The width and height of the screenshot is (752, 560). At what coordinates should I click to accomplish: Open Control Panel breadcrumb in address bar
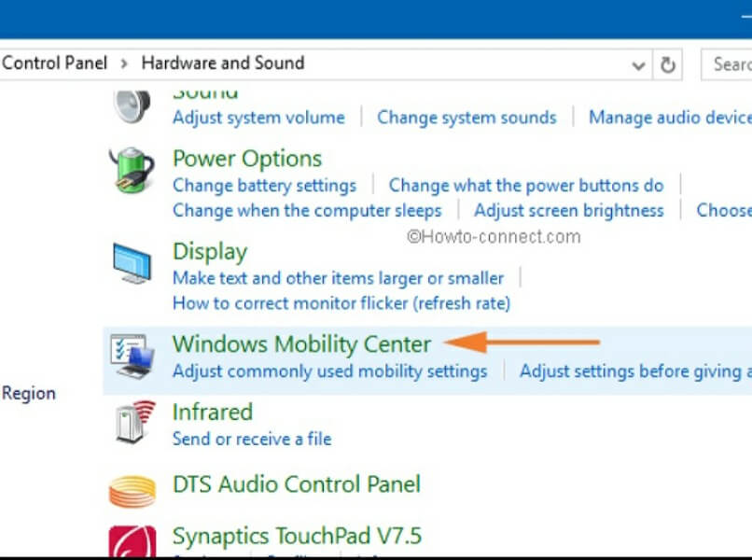click(54, 63)
